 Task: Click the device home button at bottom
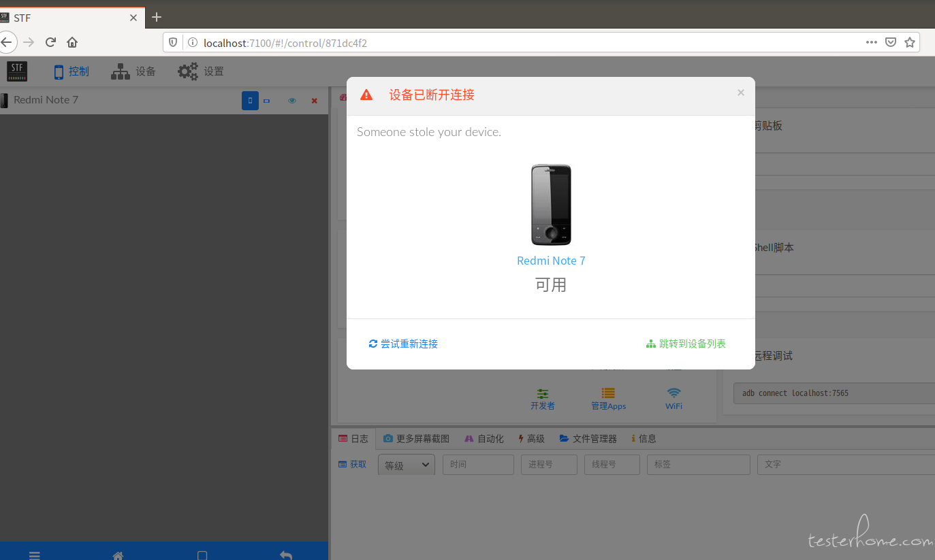(x=118, y=555)
